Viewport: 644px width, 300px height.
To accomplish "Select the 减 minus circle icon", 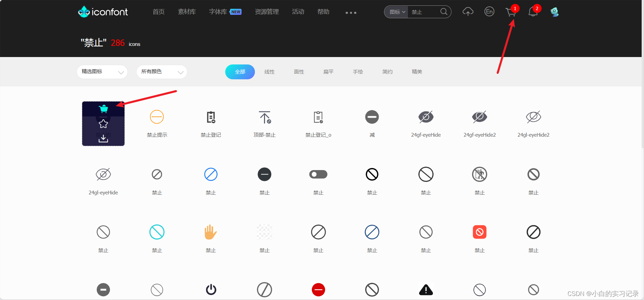I will (372, 117).
